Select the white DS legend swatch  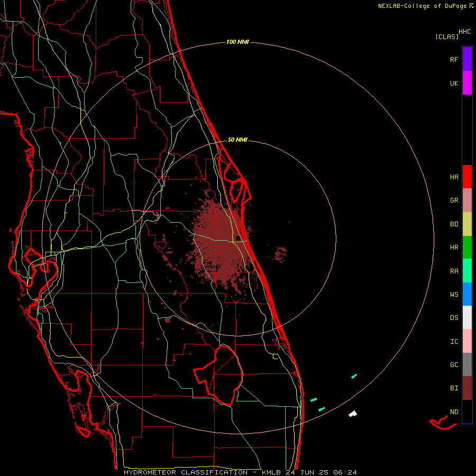[x=467, y=317]
